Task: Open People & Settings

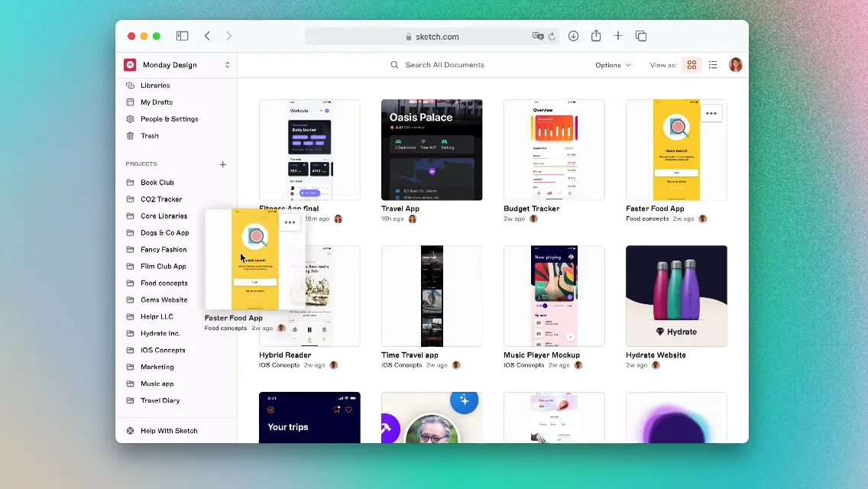Action: [169, 118]
